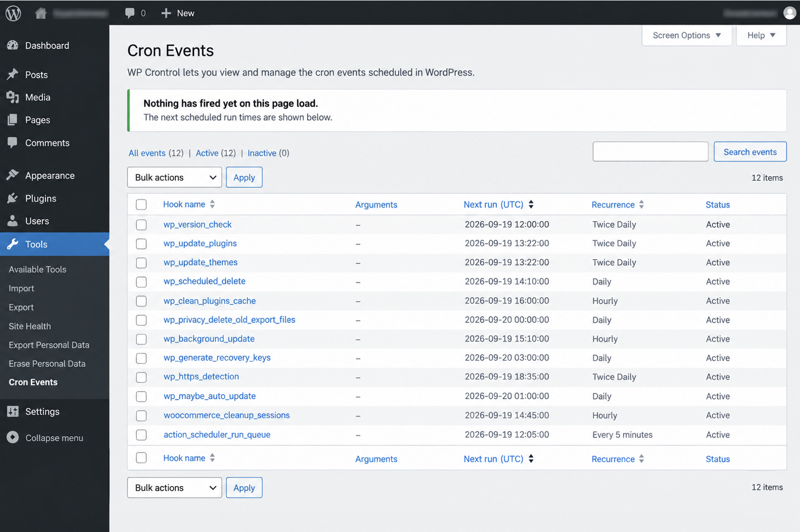Open the comments bubble icon in admin bar
Image resolution: width=800 pixels, height=532 pixels.
(x=130, y=13)
